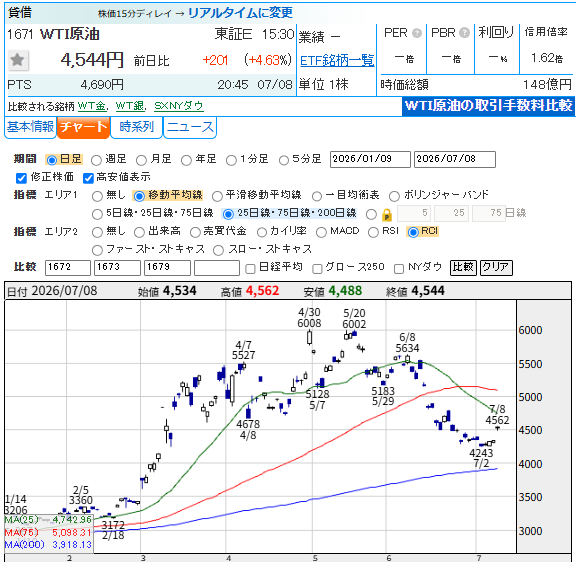Open WT銀 comparison stock link
The width and height of the screenshot is (576, 562).
click(129, 106)
